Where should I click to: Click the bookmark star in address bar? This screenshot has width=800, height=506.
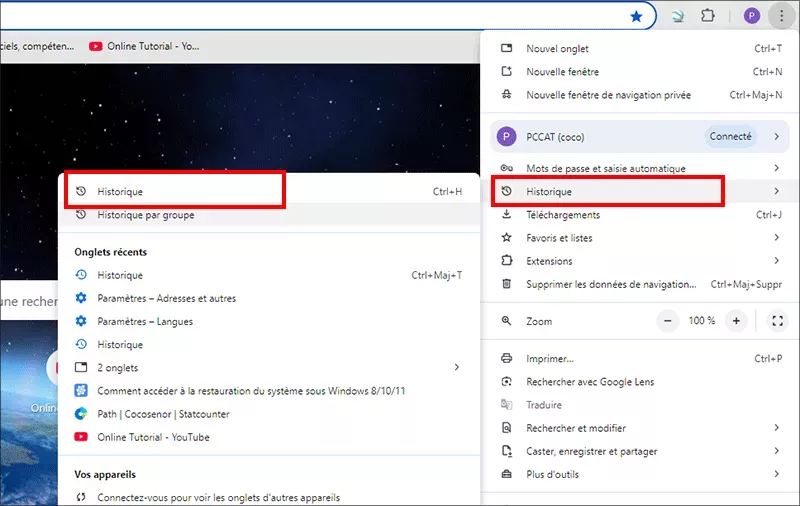click(636, 17)
